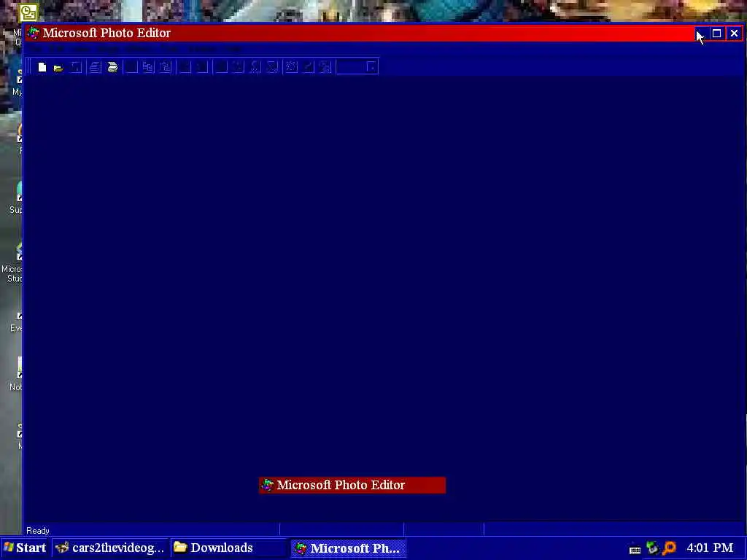Screen dimensions: 747x560
Task: Open the Help menu
Action: tap(233, 49)
